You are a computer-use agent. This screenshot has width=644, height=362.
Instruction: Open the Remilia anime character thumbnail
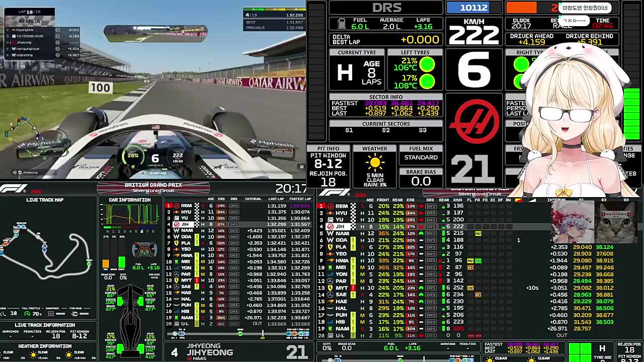572,222
